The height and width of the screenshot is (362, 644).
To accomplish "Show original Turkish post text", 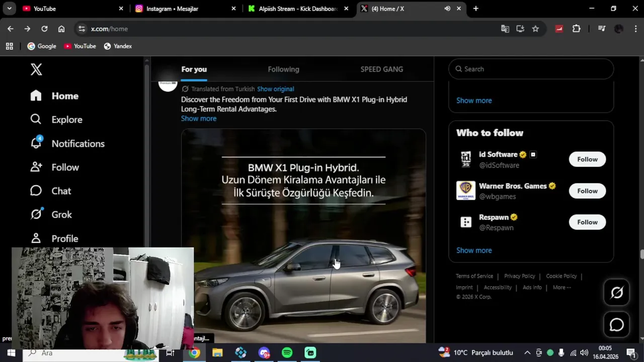I will tap(275, 89).
